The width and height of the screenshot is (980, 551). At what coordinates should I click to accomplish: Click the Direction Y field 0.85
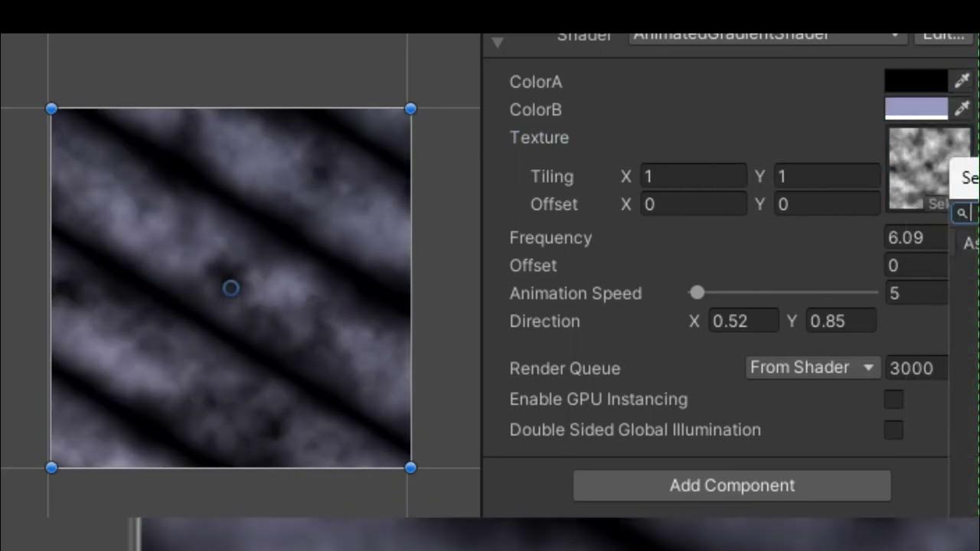tap(841, 321)
